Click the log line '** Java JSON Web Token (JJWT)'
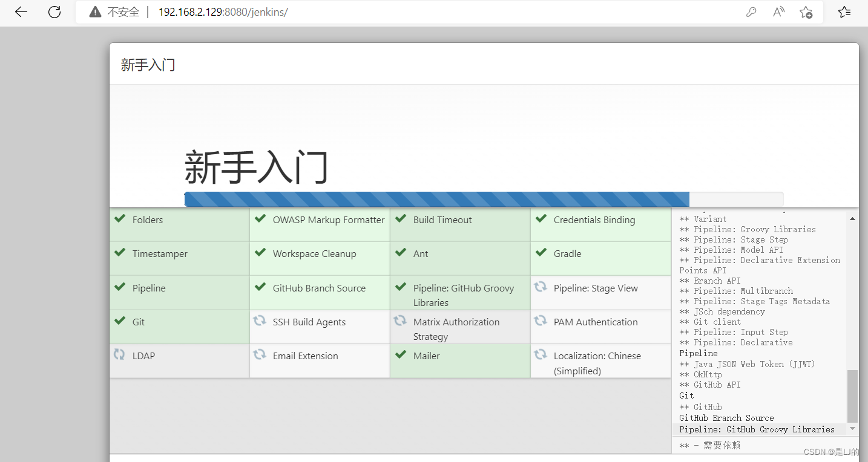Image resolution: width=868 pixels, height=462 pixels. click(x=747, y=364)
